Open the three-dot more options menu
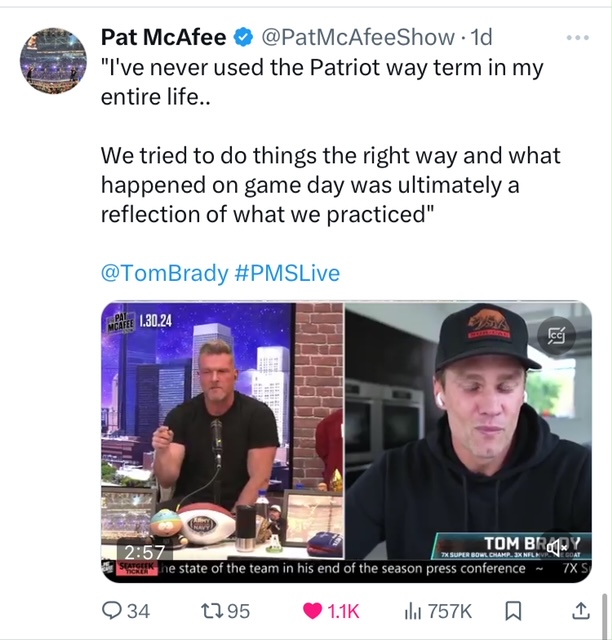612x640 pixels. pos(578,38)
